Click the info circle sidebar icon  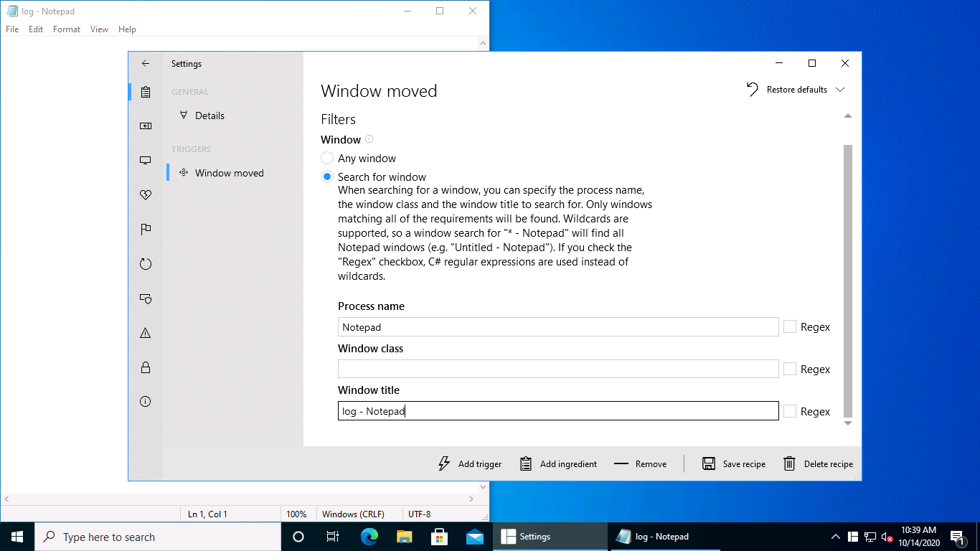[x=146, y=402]
